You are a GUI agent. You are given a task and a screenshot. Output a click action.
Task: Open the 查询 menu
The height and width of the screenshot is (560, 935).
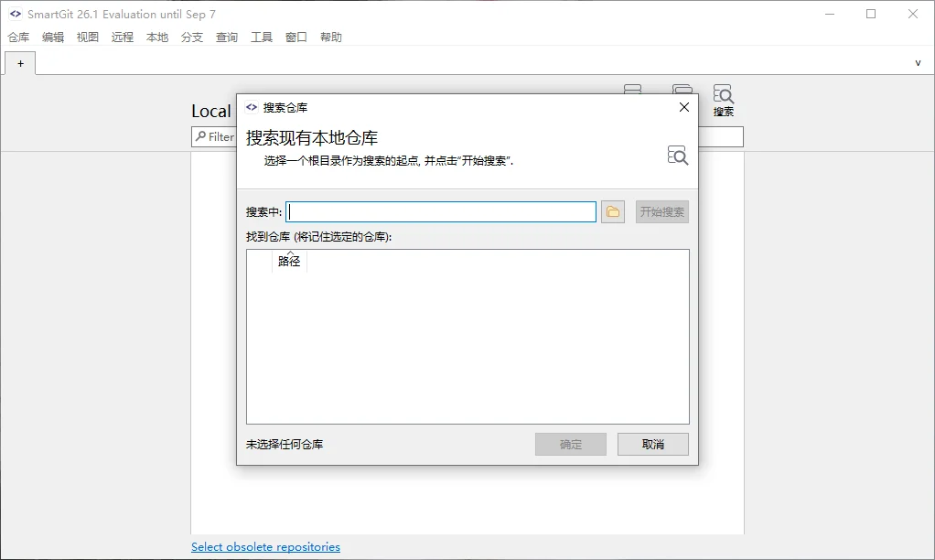tap(227, 37)
